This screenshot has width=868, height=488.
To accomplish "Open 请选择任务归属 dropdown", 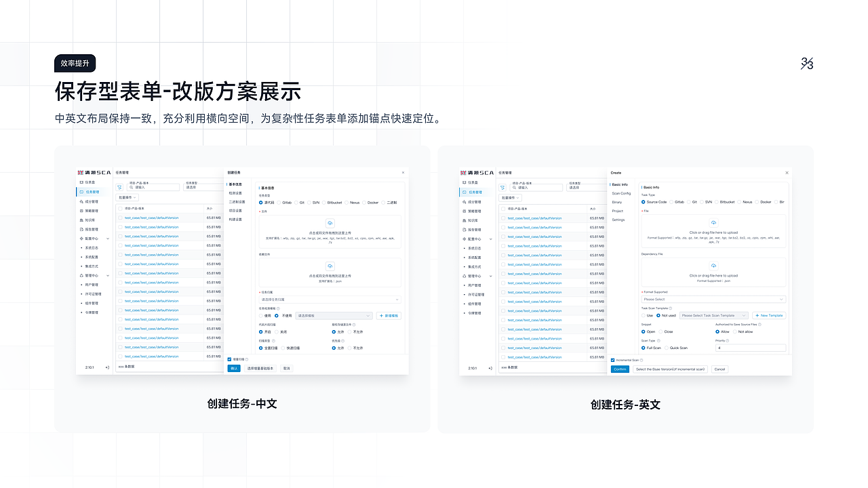I will pyautogui.click(x=330, y=300).
